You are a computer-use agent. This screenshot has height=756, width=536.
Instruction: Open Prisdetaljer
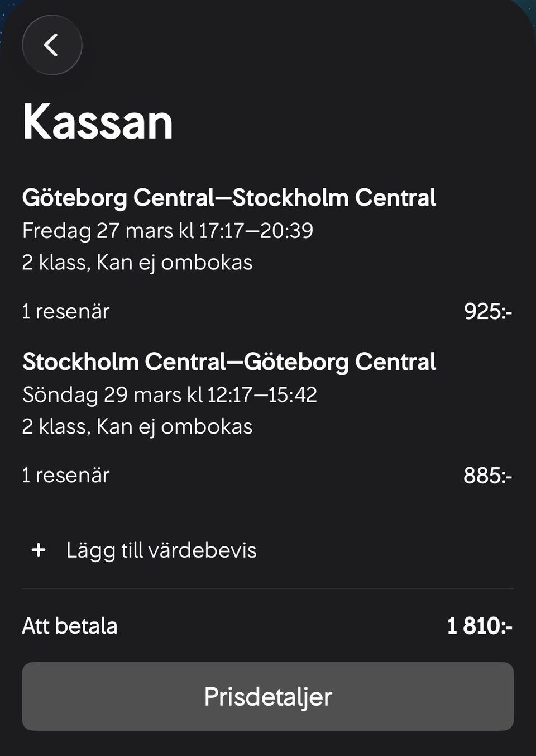(x=268, y=696)
